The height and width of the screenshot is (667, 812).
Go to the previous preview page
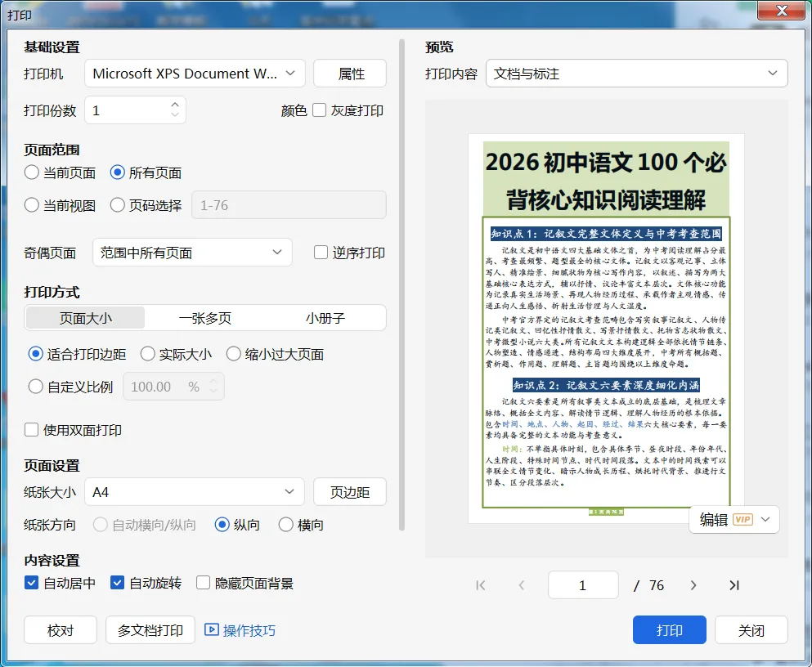point(522,585)
